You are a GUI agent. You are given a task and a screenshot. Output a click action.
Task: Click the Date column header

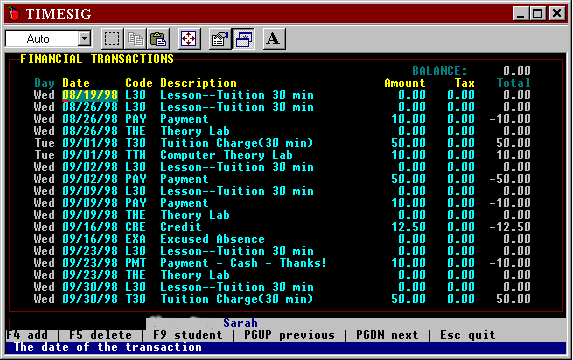tap(76, 83)
